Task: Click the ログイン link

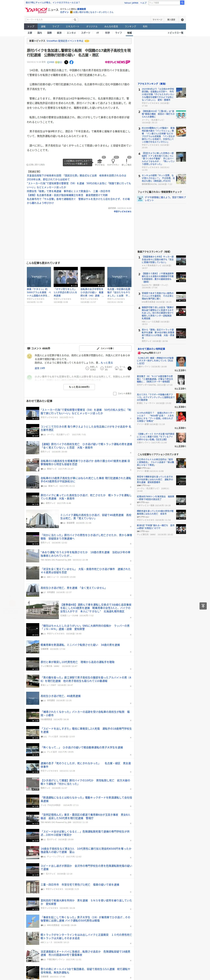Action: point(64,12)
